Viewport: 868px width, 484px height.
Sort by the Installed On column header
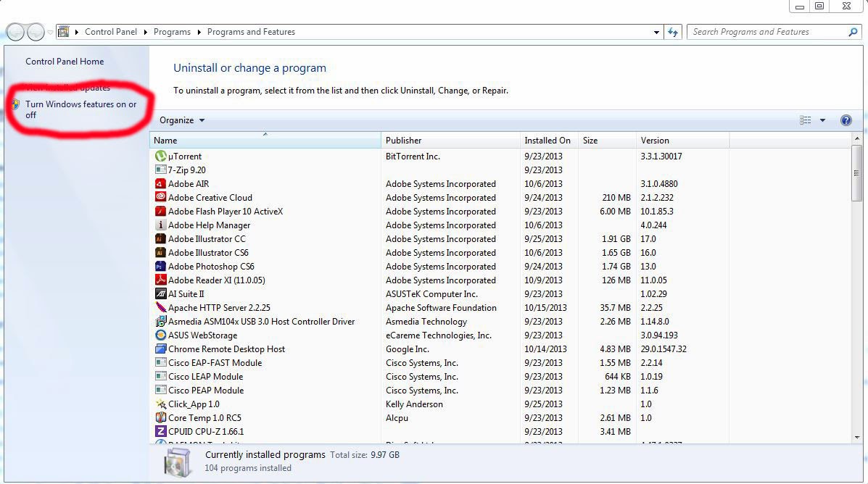549,141
